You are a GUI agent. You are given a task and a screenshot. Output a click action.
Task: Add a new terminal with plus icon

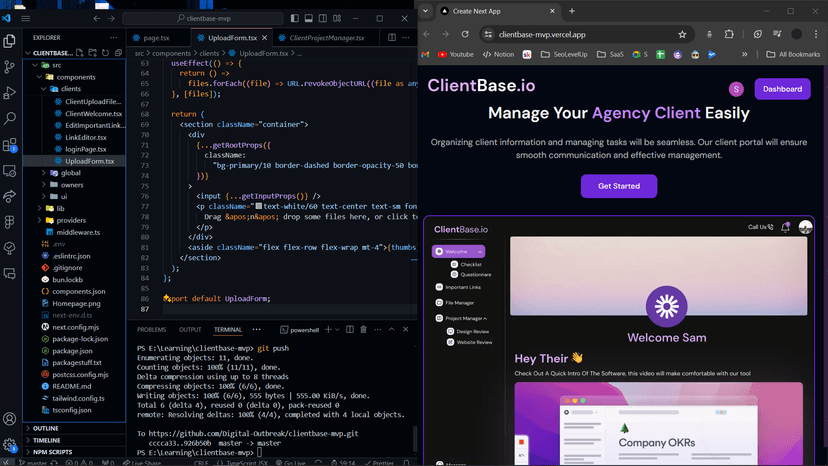tap(328, 329)
